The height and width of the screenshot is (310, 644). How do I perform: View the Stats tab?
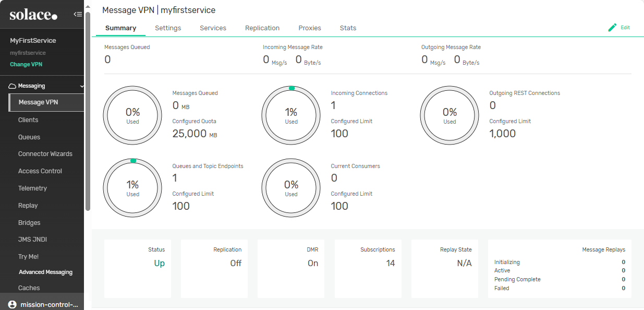pos(348,28)
